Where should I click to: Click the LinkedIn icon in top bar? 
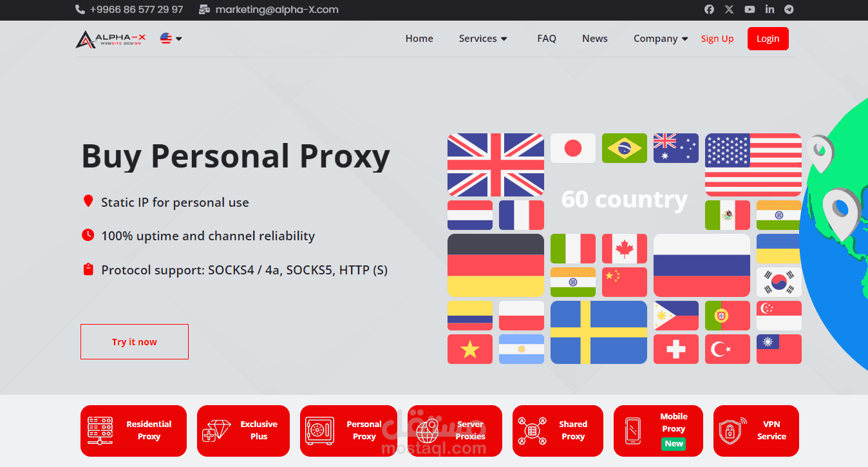click(769, 10)
